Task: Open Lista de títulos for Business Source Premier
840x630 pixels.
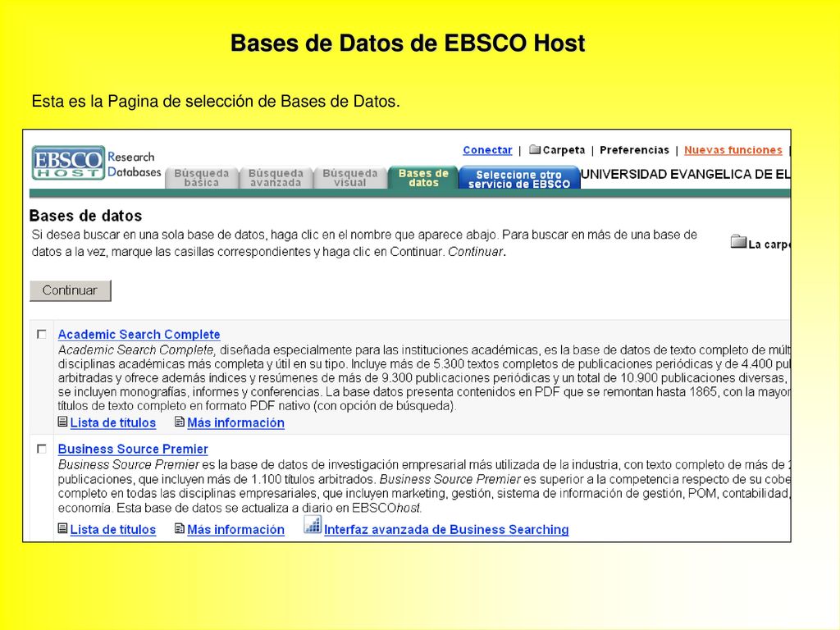Action: click(x=113, y=529)
